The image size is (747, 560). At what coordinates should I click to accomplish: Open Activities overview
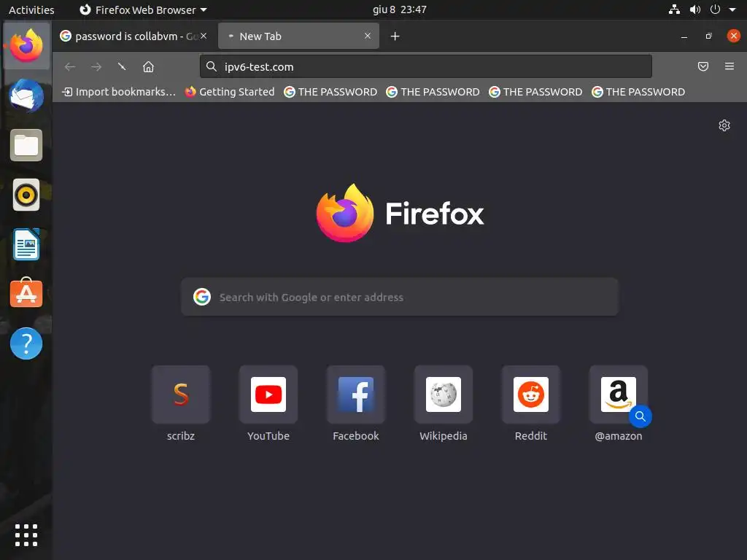tap(31, 9)
